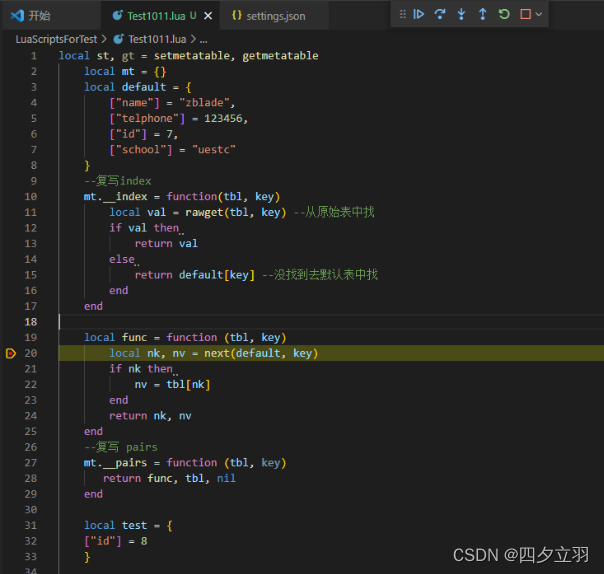Click 'rawget' on line 11
The height and width of the screenshot is (574, 604).
(204, 213)
